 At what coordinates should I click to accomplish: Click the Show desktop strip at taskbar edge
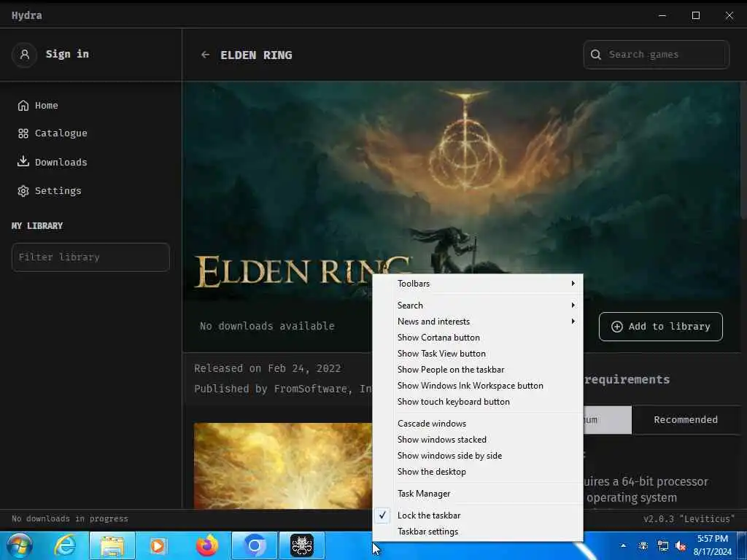[743, 545]
